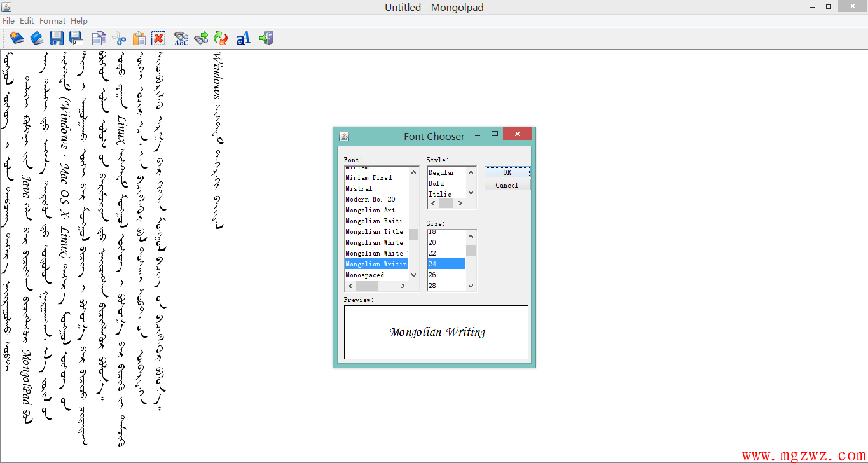Open the Help menu

[x=79, y=21]
